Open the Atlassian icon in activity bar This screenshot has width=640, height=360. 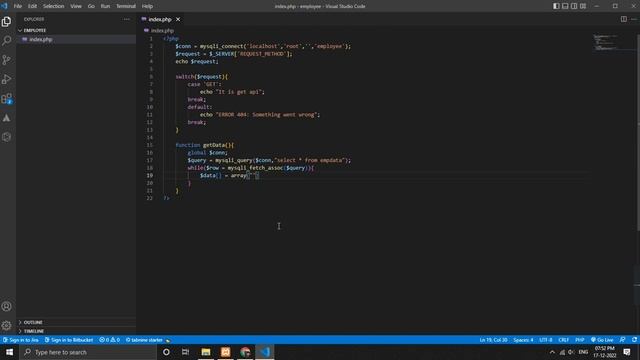(x=7, y=118)
